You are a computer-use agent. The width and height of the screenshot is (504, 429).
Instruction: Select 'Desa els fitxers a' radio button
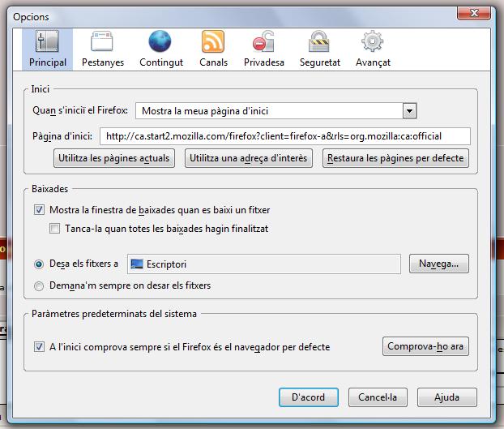point(39,264)
